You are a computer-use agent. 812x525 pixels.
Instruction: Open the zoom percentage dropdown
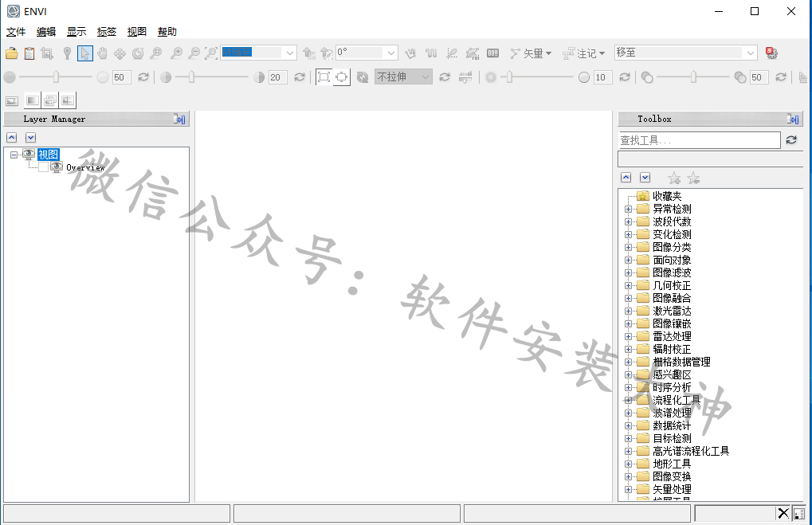tap(290, 53)
